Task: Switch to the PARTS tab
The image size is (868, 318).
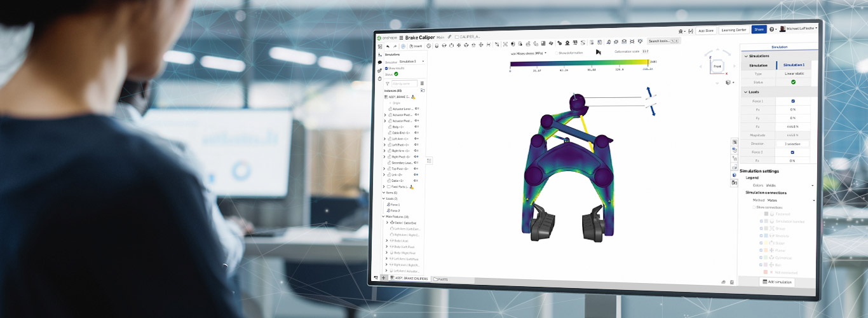Action: (440, 279)
